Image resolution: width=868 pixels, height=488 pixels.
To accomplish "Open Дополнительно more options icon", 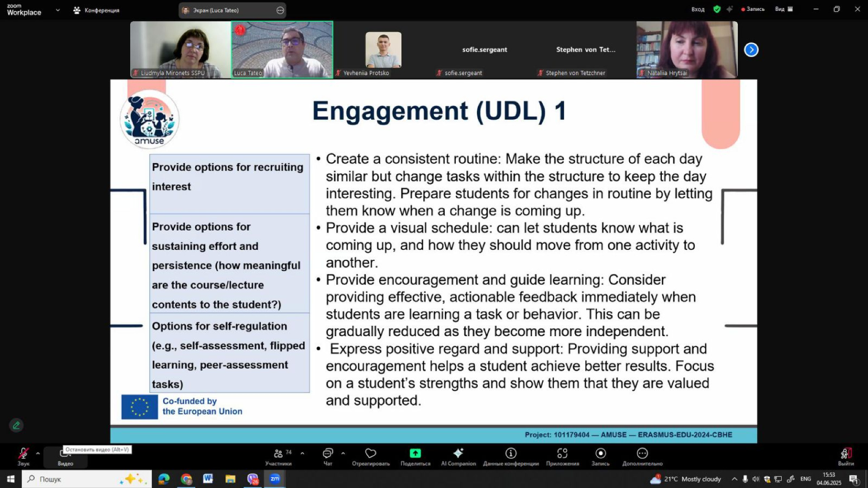I will (642, 453).
